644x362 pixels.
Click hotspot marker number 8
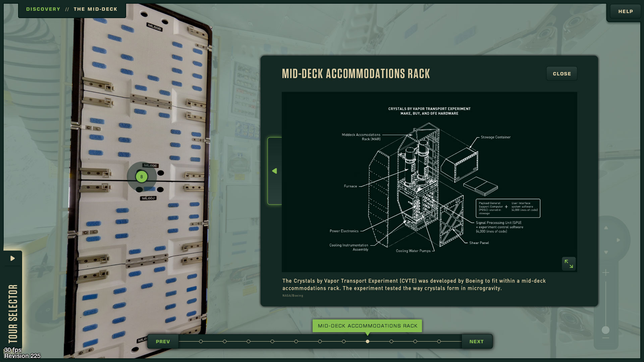pyautogui.click(x=142, y=177)
